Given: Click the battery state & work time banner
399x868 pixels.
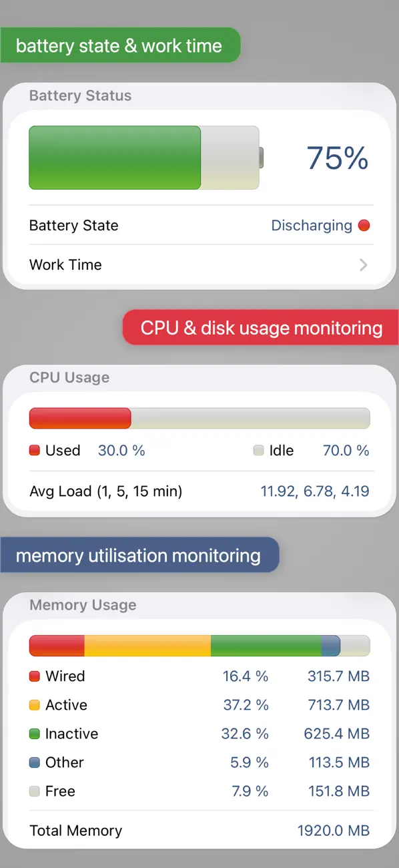Looking at the screenshot, I should pos(120,45).
